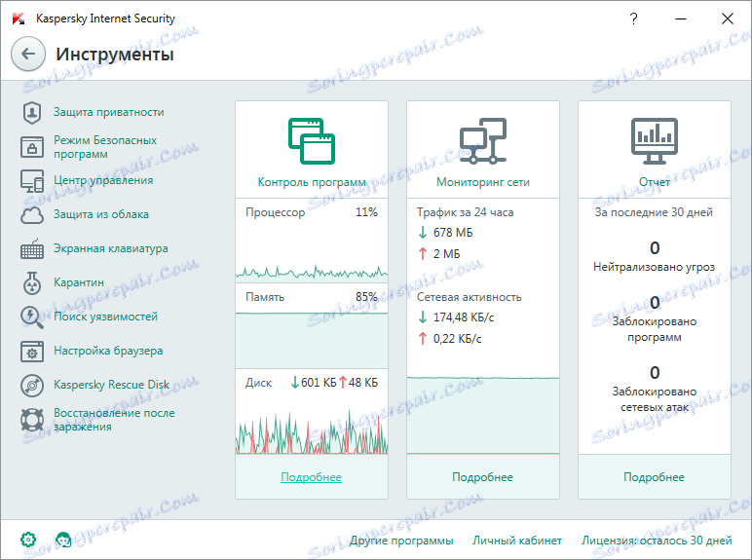752x560 pixels.
Task: Open Другие программы
Action: (401, 541)
